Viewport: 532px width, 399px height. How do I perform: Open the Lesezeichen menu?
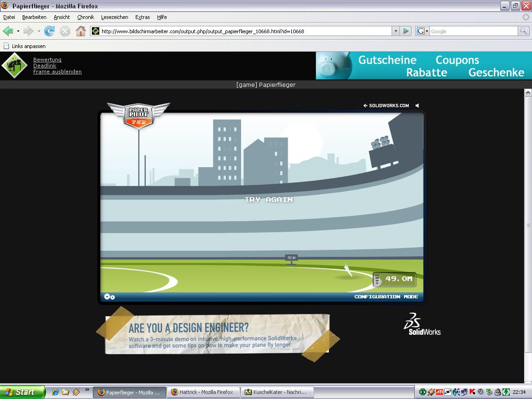[115, 17]
